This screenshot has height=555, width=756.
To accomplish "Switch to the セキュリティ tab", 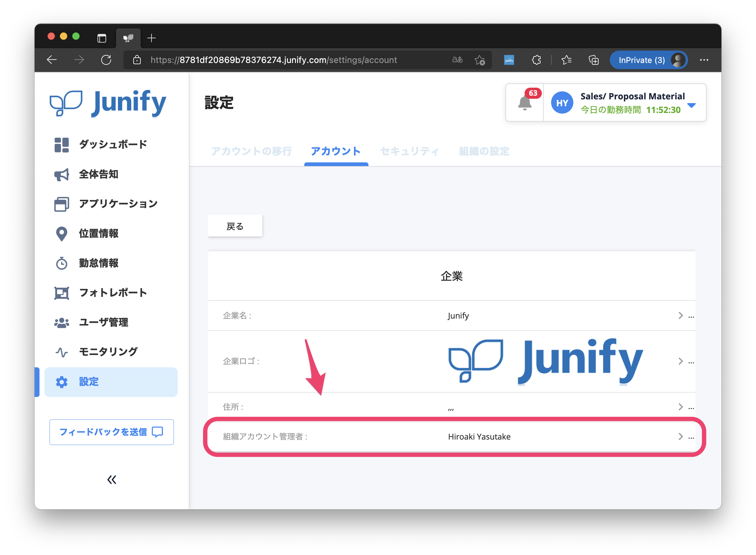I will pyautogui.click(x=409, y=151).
